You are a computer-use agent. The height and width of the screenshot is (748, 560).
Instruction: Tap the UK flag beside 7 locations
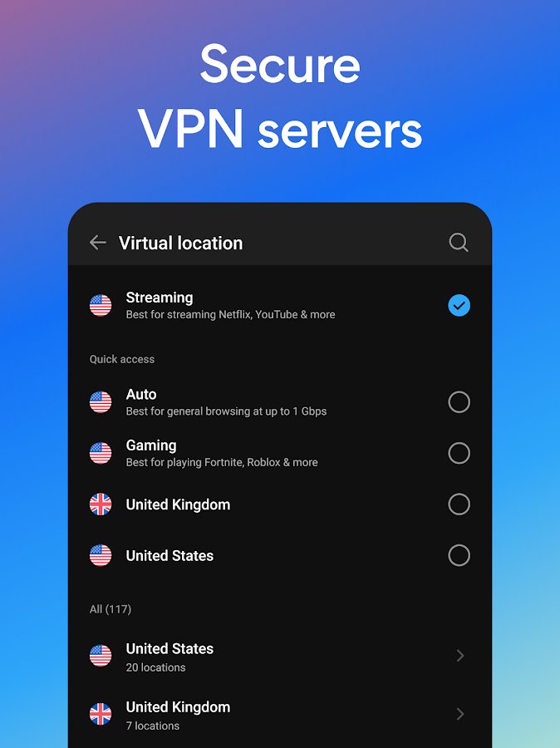pyautogui.click(x=101, y=714)
